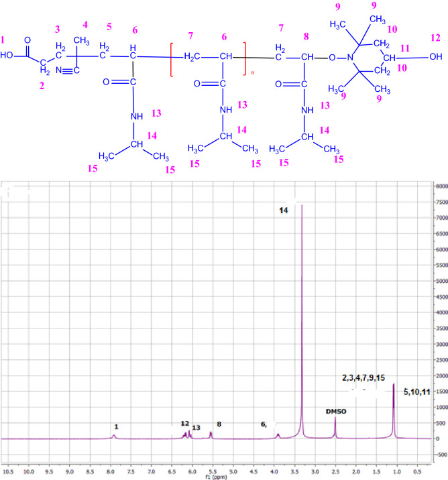Image resolution: width=448 pixels, height=480 pixels.
Task: Click the 8000 value on the intensity axis
Action: [442, 186]
